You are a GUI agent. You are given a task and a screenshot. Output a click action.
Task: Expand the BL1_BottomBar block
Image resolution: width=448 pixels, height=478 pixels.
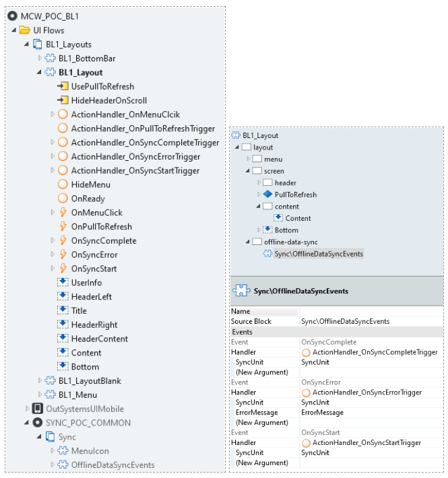pyautogui.click(x=40, y=58)
